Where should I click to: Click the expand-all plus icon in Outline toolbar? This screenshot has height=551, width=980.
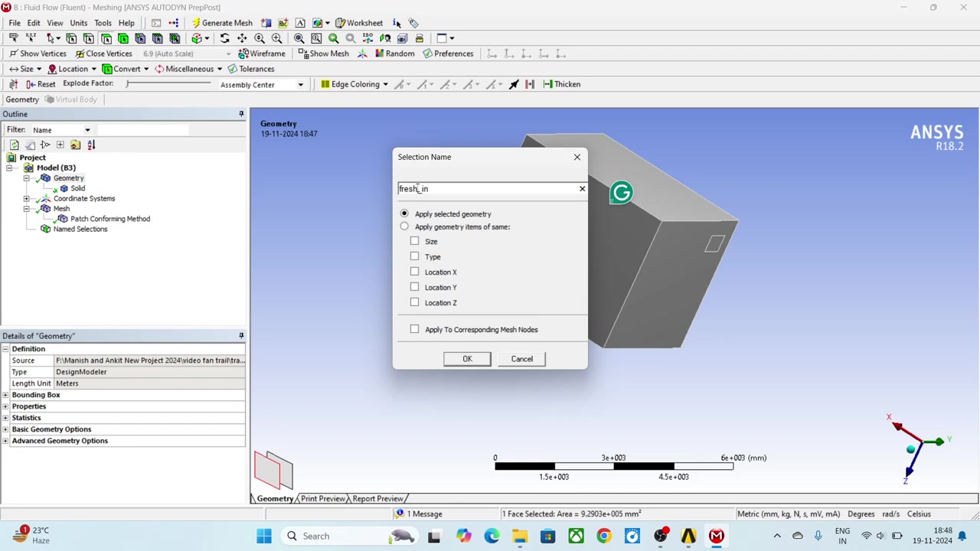[60, 145]
